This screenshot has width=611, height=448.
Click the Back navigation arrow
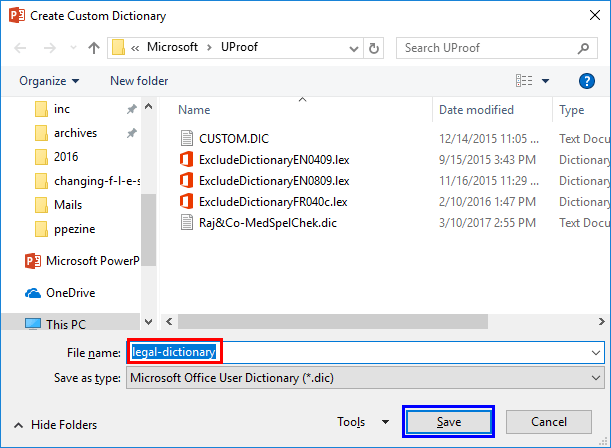20,48
